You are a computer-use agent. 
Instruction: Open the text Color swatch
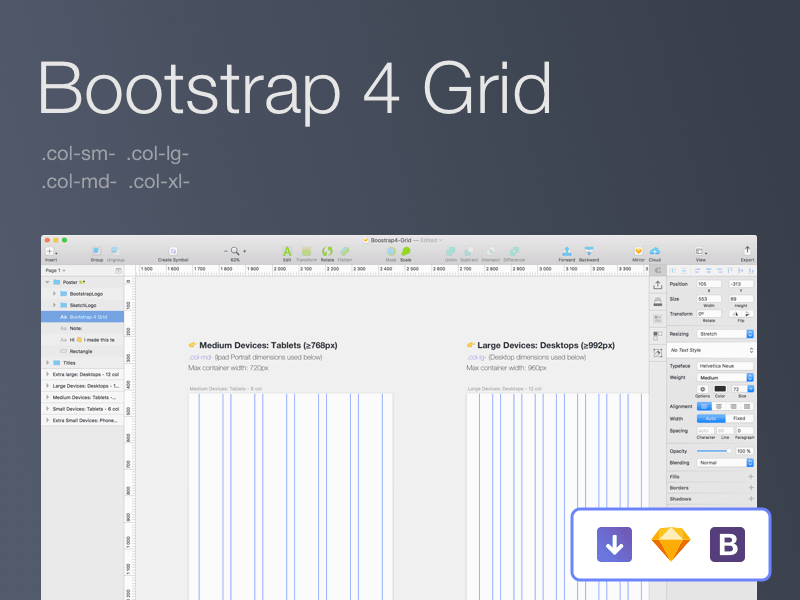click(x=719, y=388)
